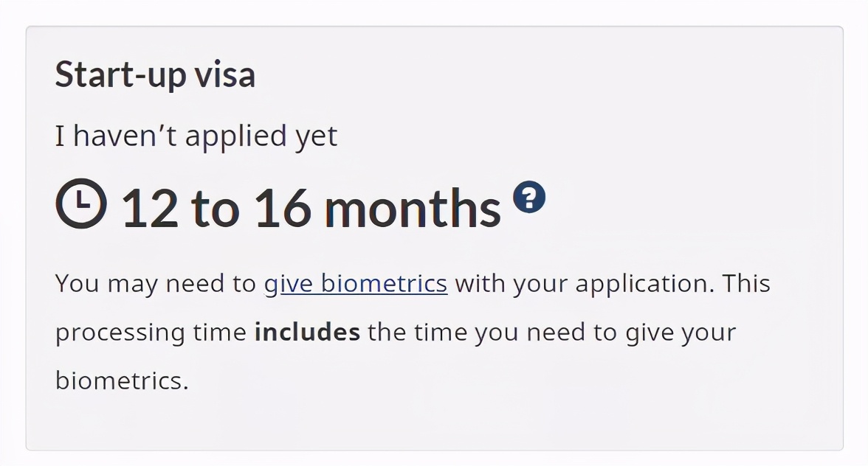Image resolution: width=868 pixels, height=466 pixels.
Task: Click the "12 to 16 months" processing time
Action: [311, 209]
